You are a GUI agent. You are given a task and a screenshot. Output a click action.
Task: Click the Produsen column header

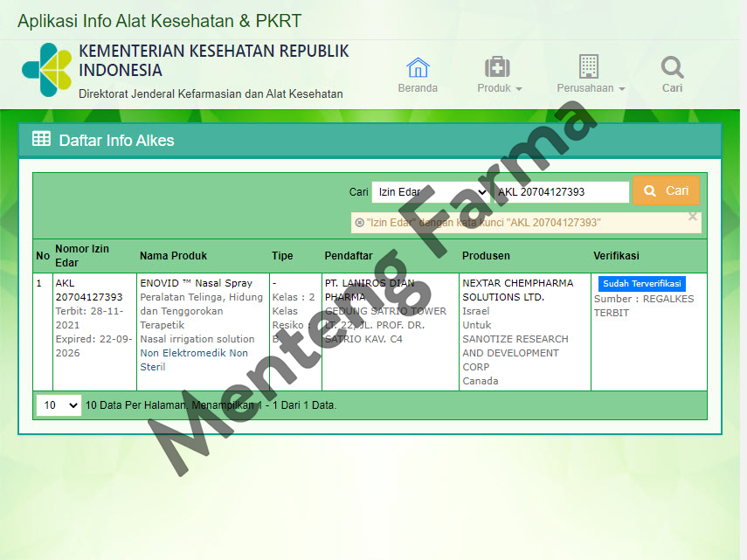click(x=486, y=256)
